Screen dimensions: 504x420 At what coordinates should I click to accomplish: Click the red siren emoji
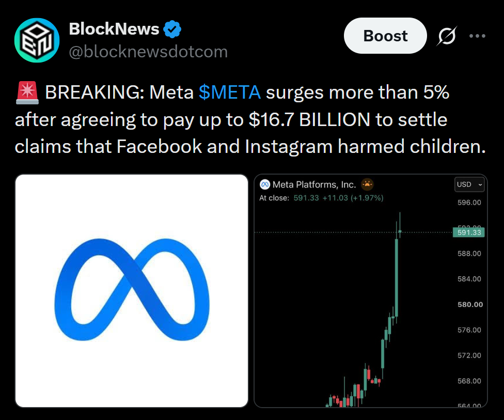pos(27,92)
